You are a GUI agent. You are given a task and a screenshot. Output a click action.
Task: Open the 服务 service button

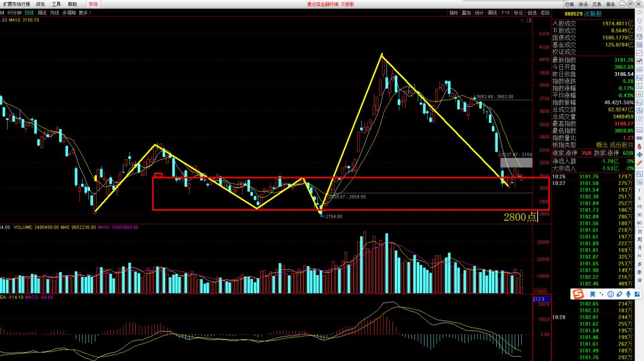click(611, 4)
